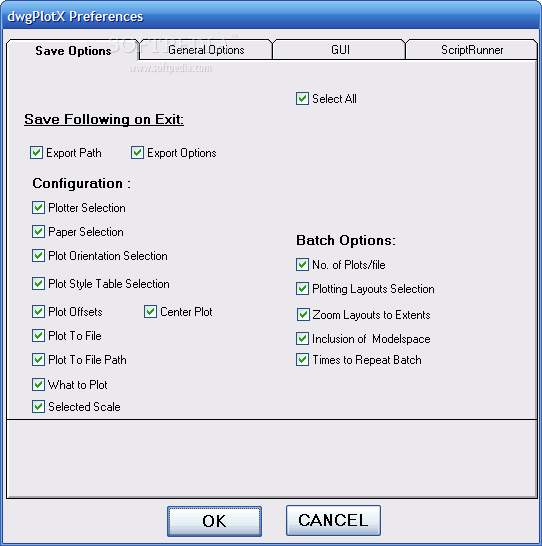Switch to the General Options tab

point(206,50)
